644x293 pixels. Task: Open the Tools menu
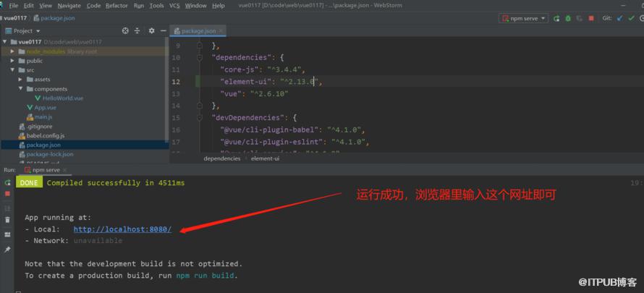[156, 6]
